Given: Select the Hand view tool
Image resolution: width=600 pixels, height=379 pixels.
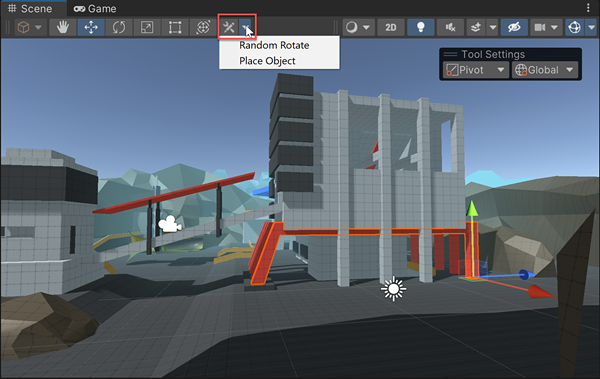Looking at the screenshot, I should (x=63, y=27).
